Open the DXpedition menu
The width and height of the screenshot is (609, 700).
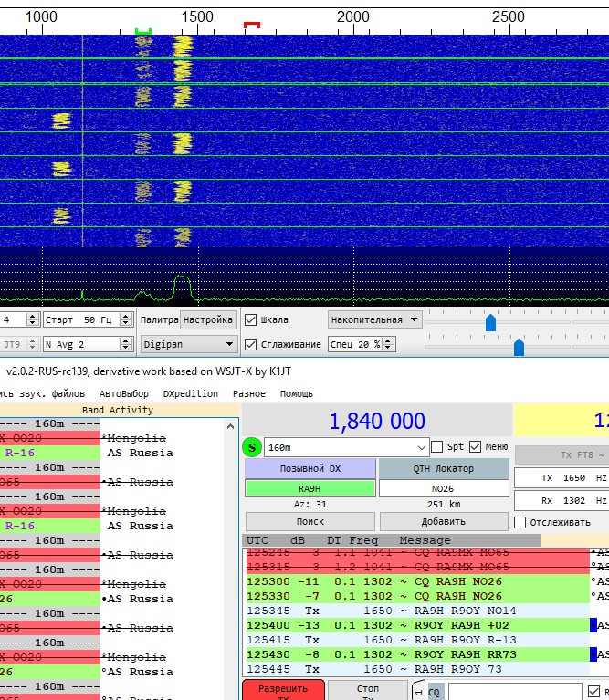click(x=190, y=394)
